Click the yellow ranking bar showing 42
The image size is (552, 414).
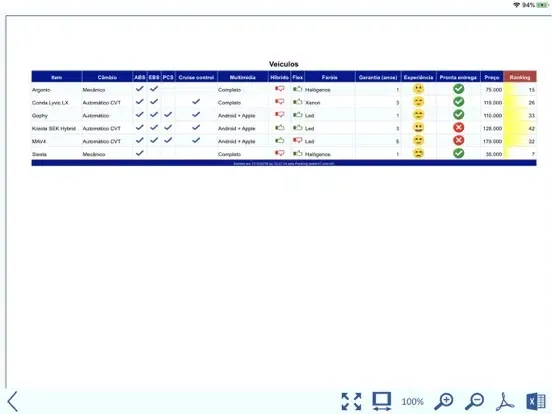click(x=520, y=128)
